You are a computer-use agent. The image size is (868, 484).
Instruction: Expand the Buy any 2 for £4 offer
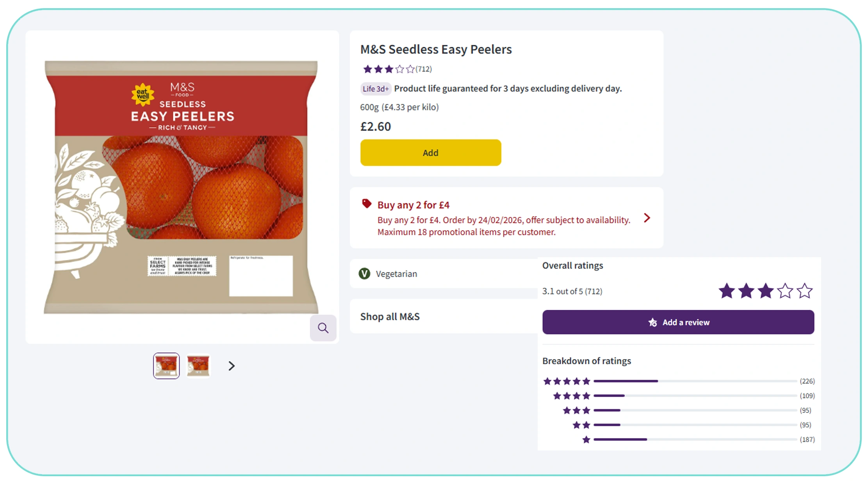click(x=646, y=218)
